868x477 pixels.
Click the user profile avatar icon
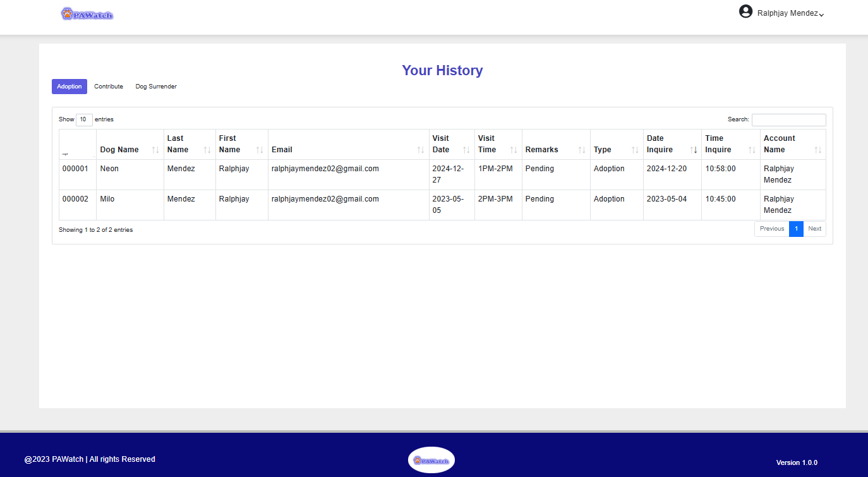(745, 11)
